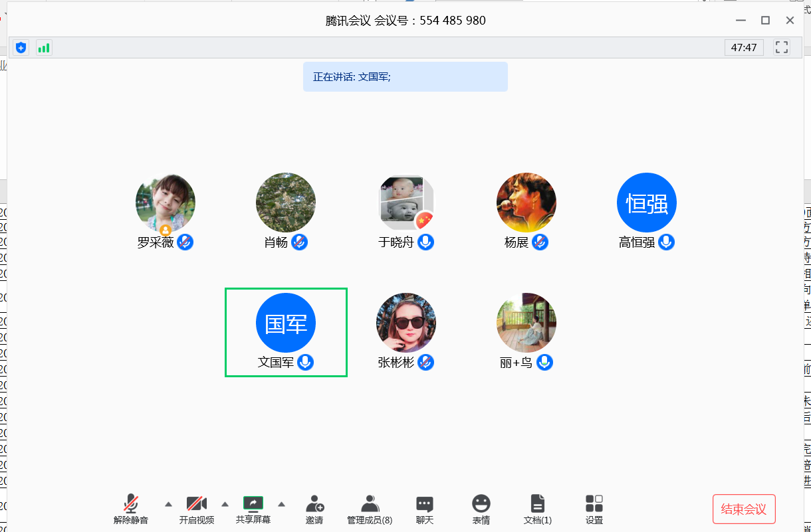Click the red 结束会议 button
The width and height of the screenshot is (811, 532).
coord(744,509)
